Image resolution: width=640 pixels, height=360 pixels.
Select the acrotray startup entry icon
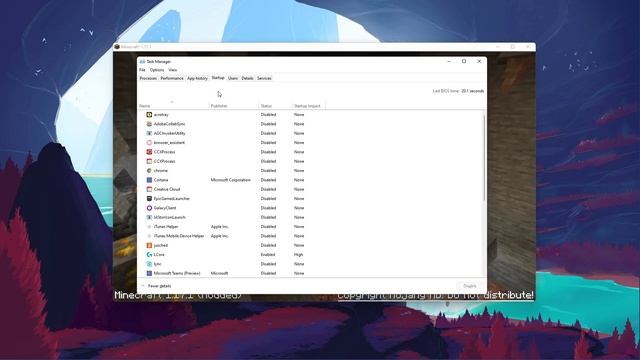click(149, 115)
